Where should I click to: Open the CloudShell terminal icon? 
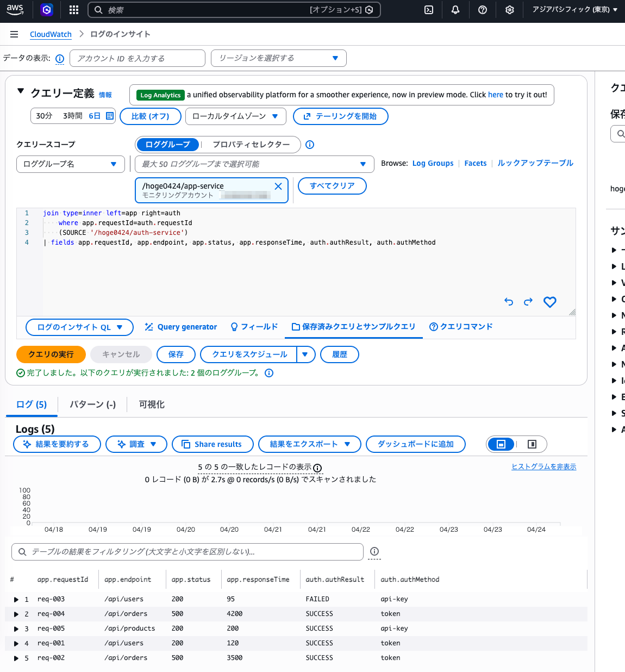pyautogui.click(x=428, y=9)
